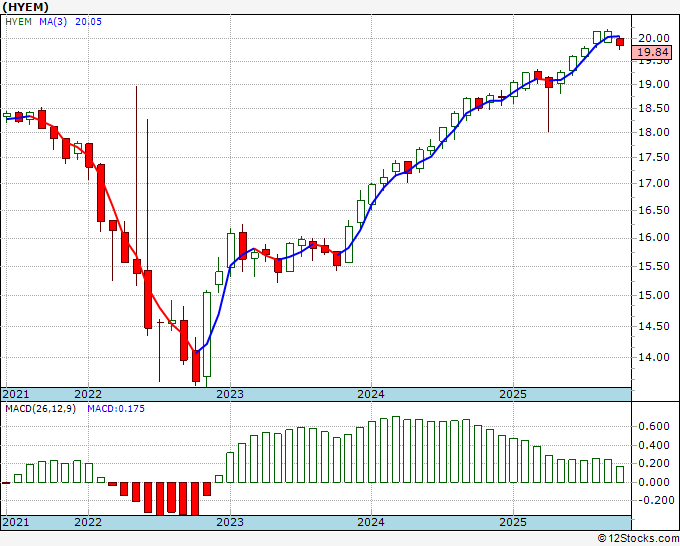Select the HYEM legend label
The image size is (680, 546).
pyautogui.click(x=18, y=22)
